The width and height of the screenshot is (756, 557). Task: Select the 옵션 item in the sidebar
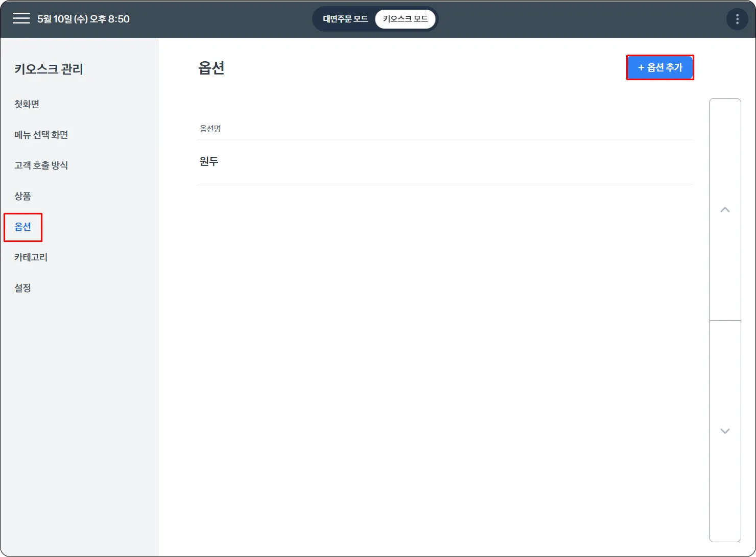(x=23, y=227)
